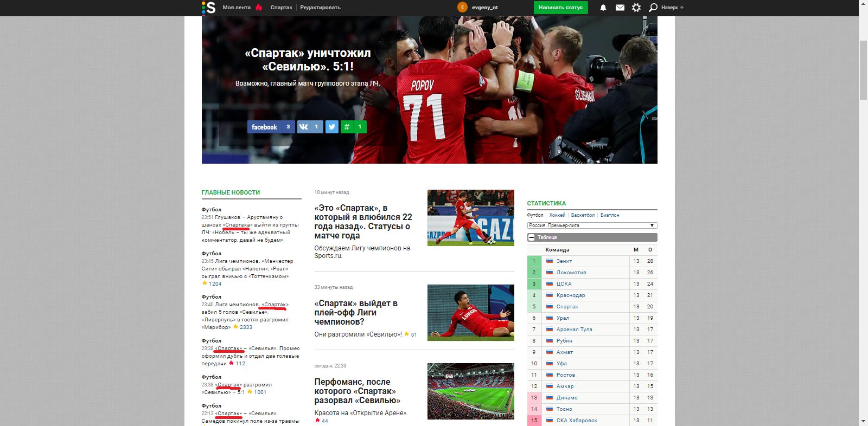Viewport: 868px width, 426px height.
Task: Open the Россия. Премьер-лига league dropdown
Action: click(x=592, y=225)
